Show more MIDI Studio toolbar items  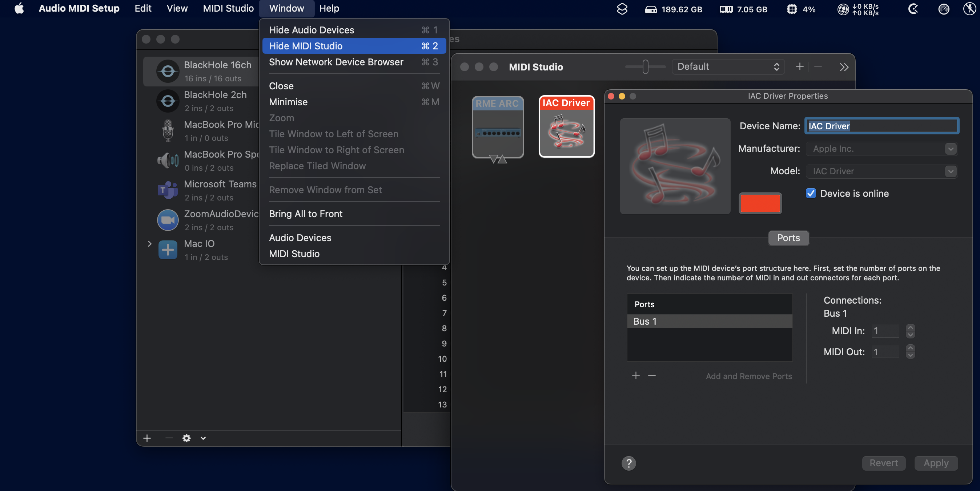point(844,67)
